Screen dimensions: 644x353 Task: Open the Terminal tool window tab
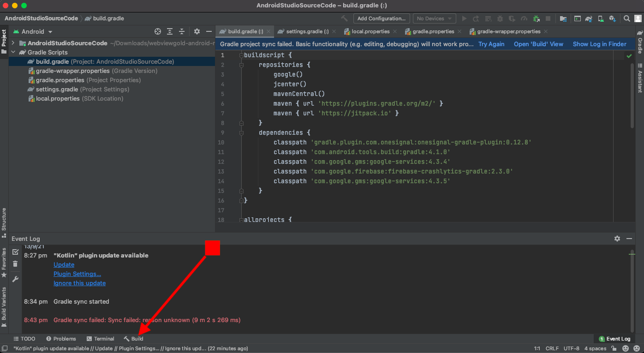[x=100, y=339]
